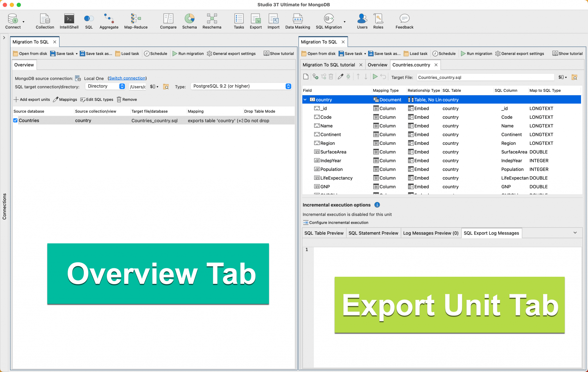Switch to SQL Statement Preview tab
This screenshot has height=372, width=588.
373,233
